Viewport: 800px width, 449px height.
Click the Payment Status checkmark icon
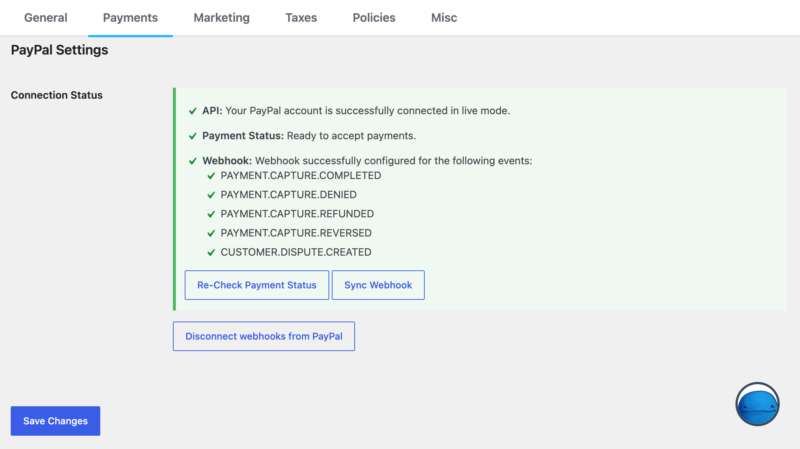(192, 136)
